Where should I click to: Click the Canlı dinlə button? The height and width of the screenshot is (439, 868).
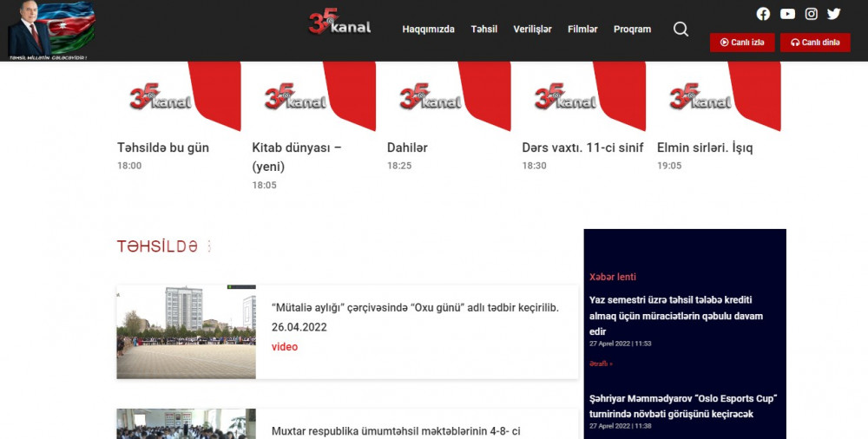click(x=815, y=42)
